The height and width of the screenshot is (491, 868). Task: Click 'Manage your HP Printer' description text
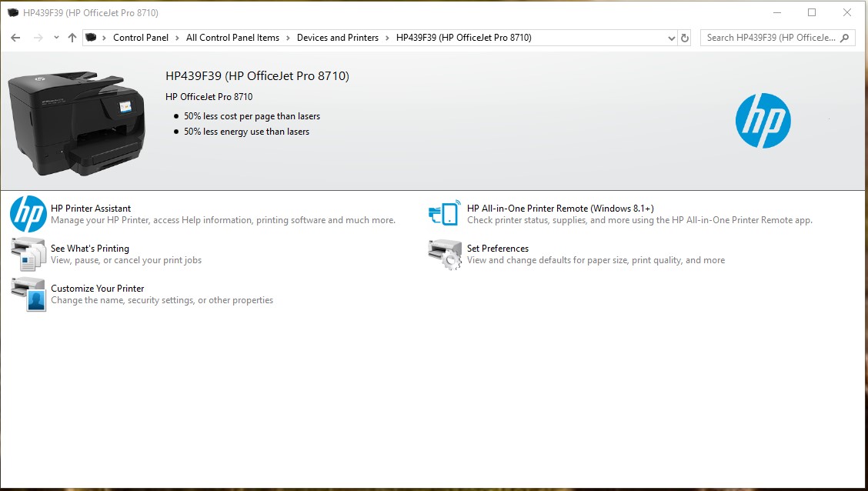[x=223, y=220]
